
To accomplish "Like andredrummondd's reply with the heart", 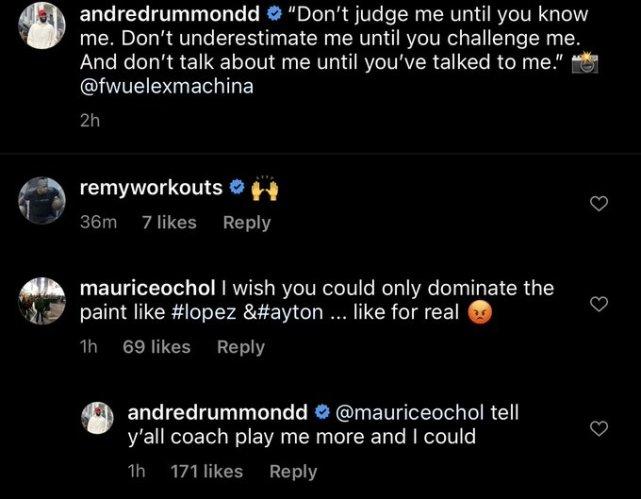I will click(599, 428).
